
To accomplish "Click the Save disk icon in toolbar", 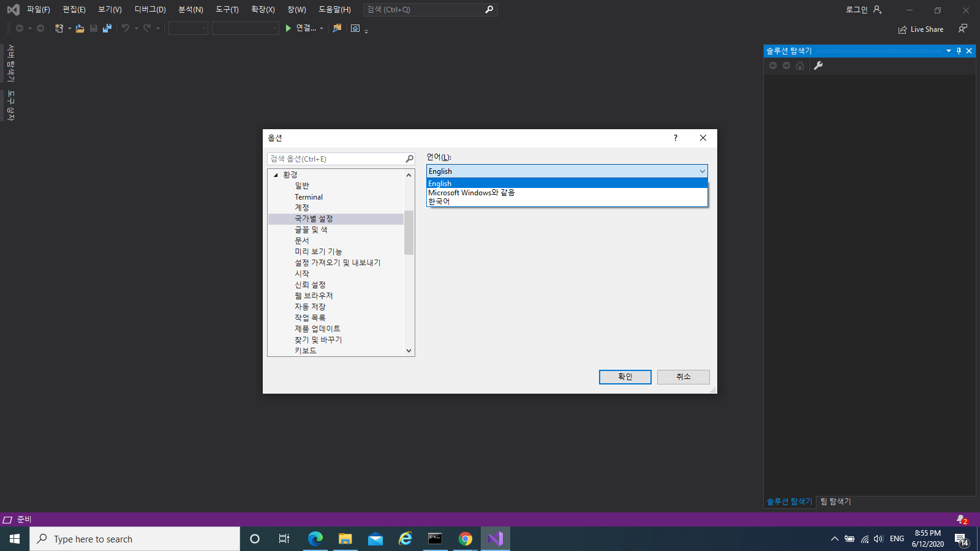I will click(94, 28).
